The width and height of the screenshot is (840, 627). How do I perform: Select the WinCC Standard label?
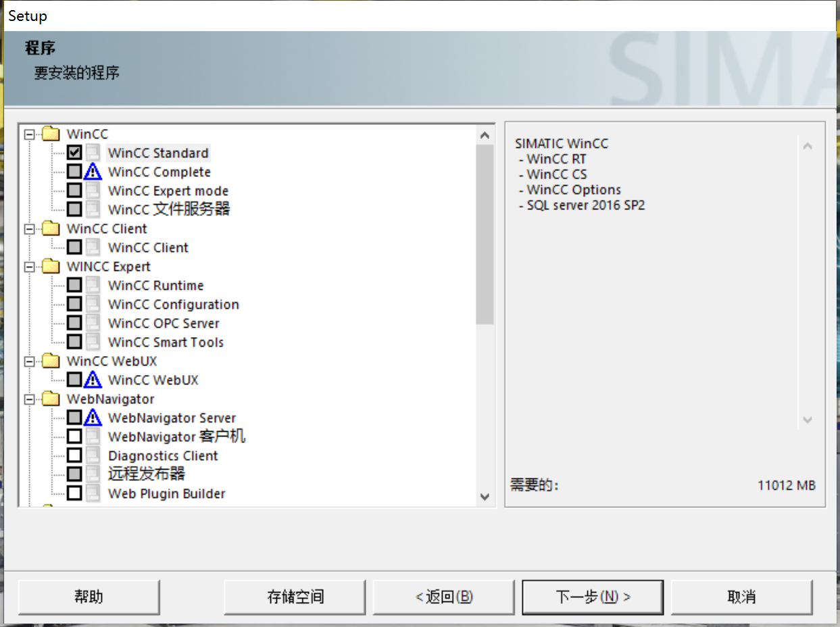point(158,153)
